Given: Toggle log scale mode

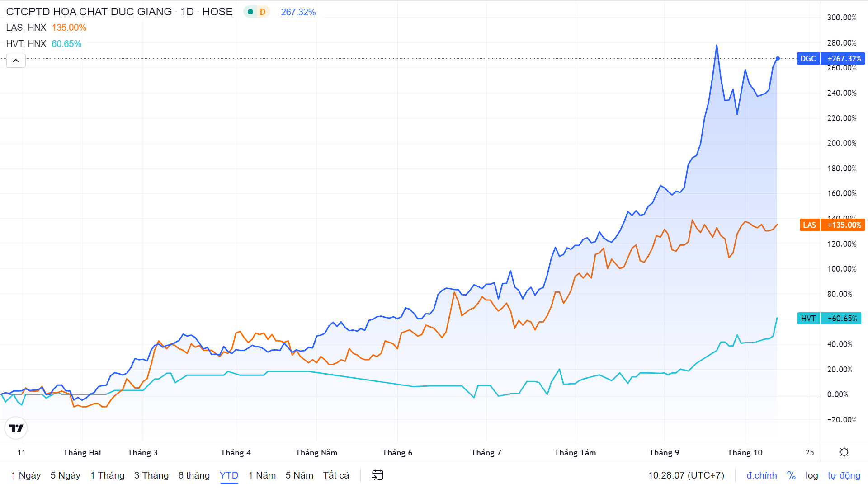Looking at the screenshot, I should tap(811, 475).
